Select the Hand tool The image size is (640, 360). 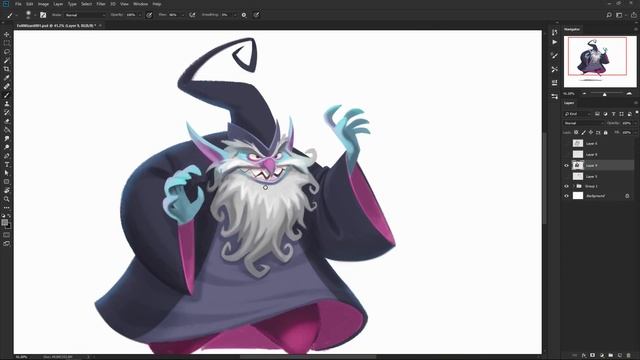pos(7,190)
